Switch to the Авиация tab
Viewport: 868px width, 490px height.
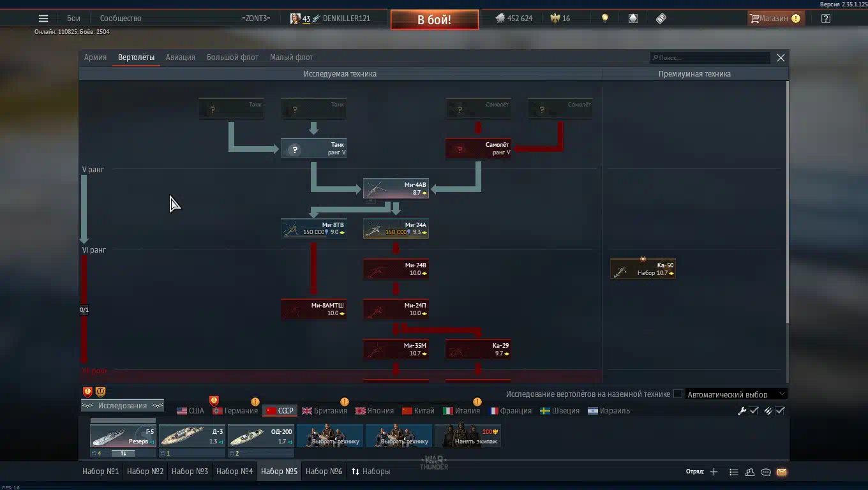pos(181,57)
